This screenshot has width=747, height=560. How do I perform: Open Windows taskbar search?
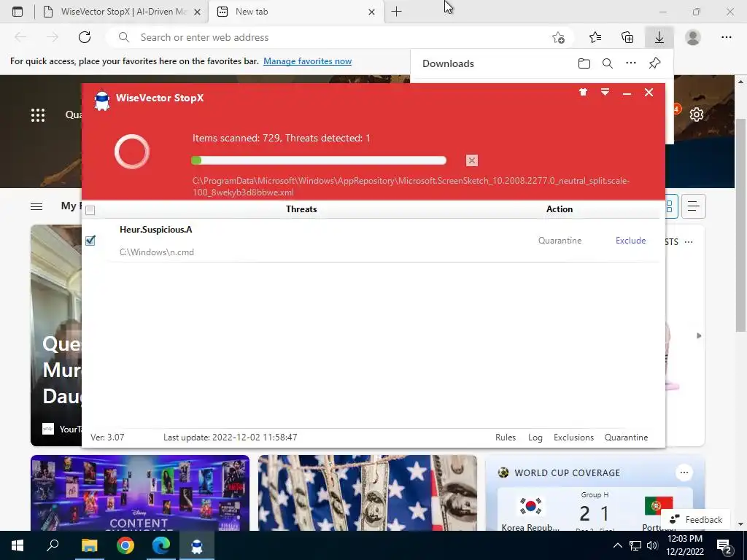53,545
